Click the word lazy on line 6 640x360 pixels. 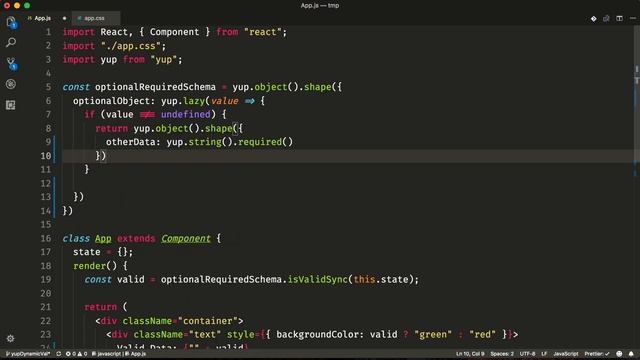coord(193,101)
